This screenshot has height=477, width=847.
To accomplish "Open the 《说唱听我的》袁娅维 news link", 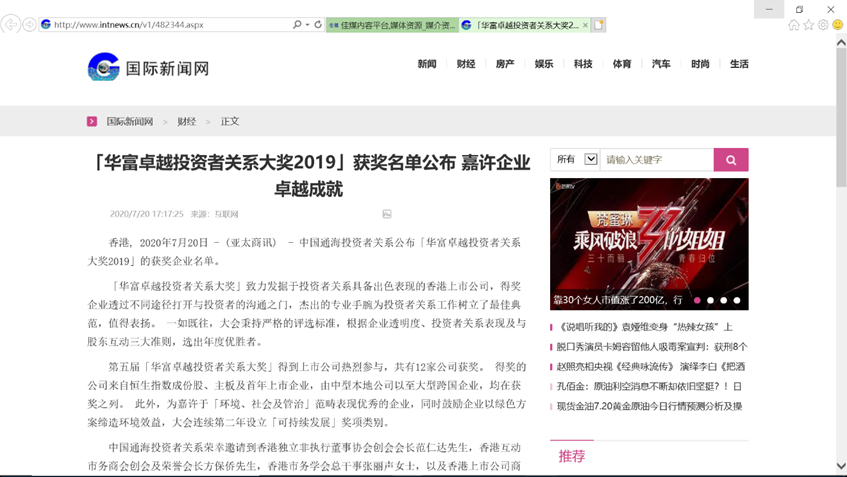I will pos(644,327).
